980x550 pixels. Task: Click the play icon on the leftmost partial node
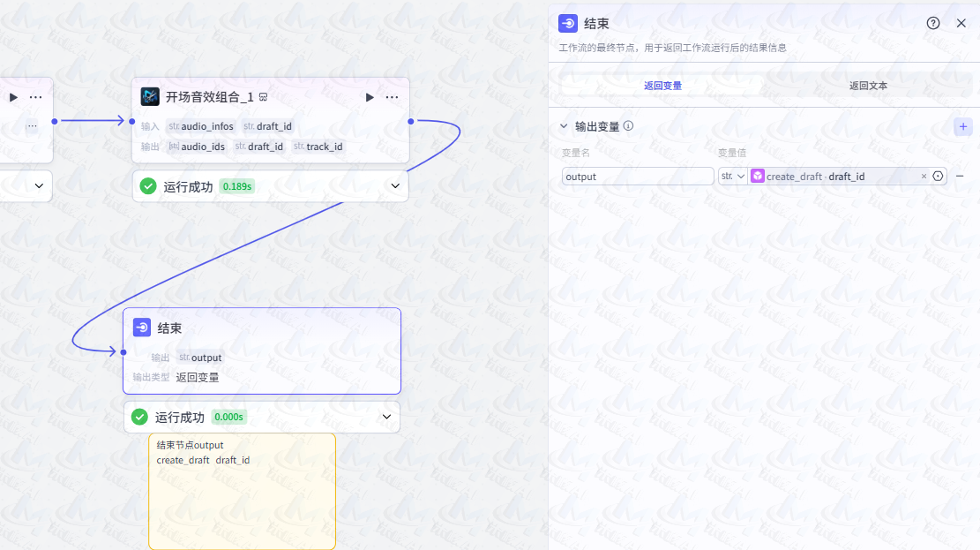pyautogui.click(x=12, y=97)
